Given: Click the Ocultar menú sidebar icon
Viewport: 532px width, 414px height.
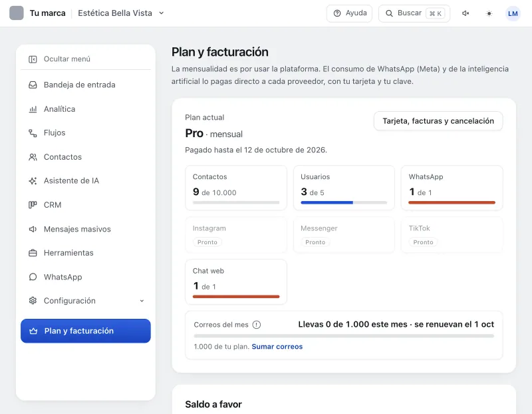Looking at the screenshot, I should point(33,59).
